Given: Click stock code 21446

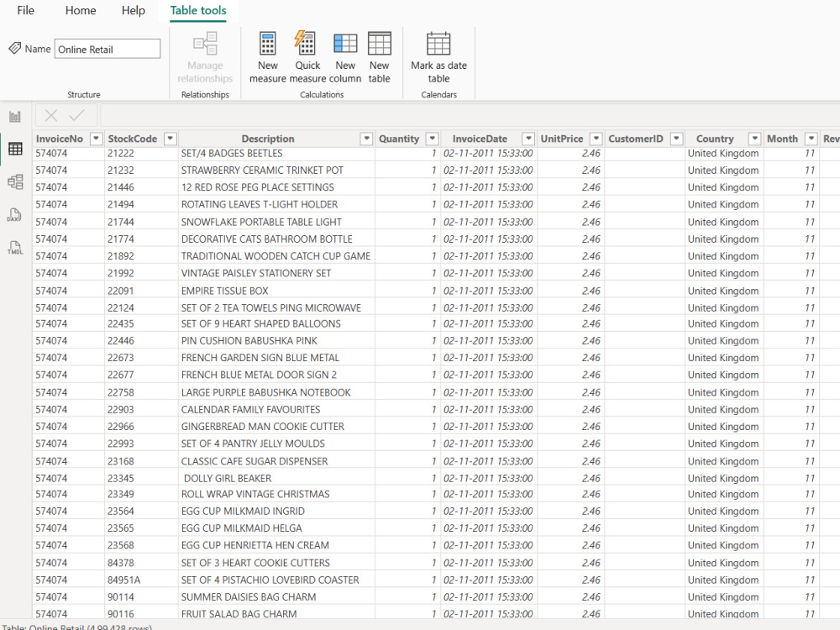Looking at the screenshot, I should pyautogui.click(x=120, y=187).
